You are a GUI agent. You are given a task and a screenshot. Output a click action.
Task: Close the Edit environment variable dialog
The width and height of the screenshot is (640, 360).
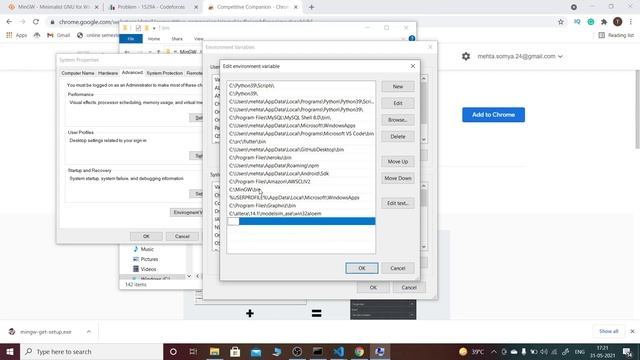point(413,66)
